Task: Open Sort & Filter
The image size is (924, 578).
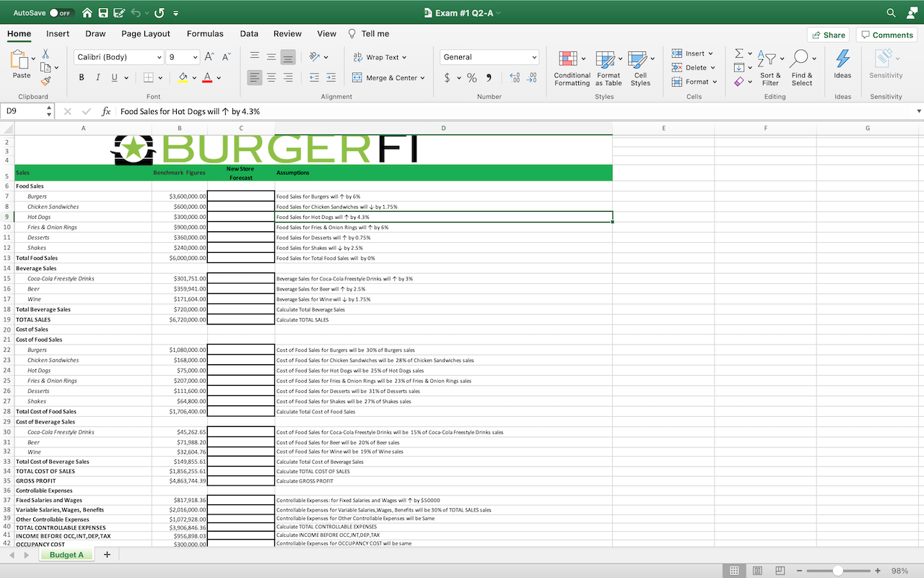Action: (770, 69)
